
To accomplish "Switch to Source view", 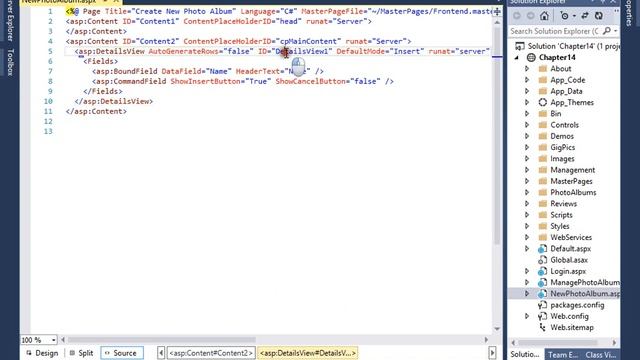I will click(121, 353).
